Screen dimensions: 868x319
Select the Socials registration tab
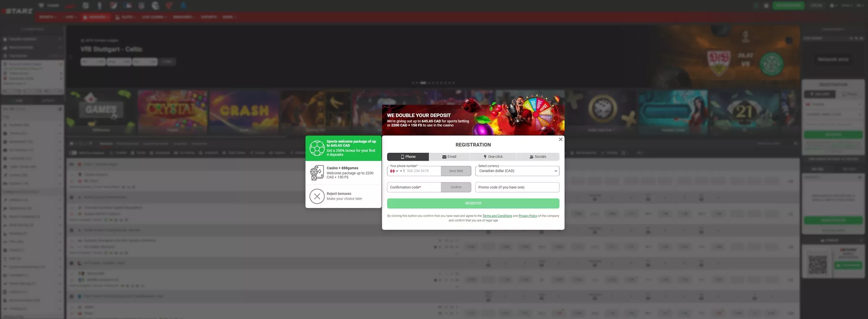(538, 157)
